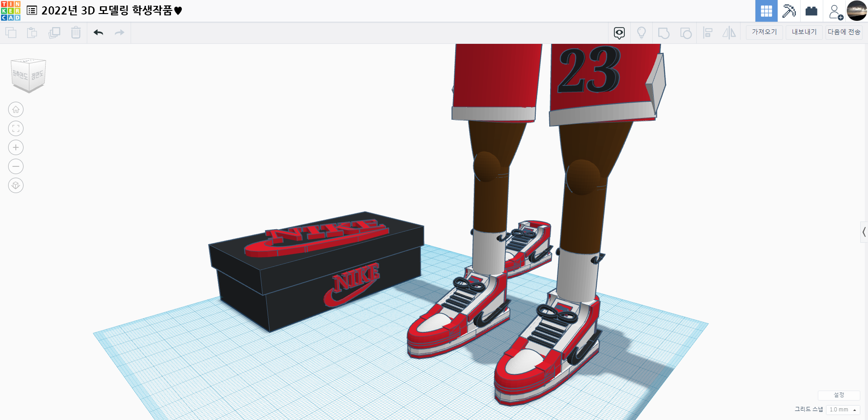
Task: Open the 그리드 스냅 1.0 mm dropdown
Action: click(843, 410)
